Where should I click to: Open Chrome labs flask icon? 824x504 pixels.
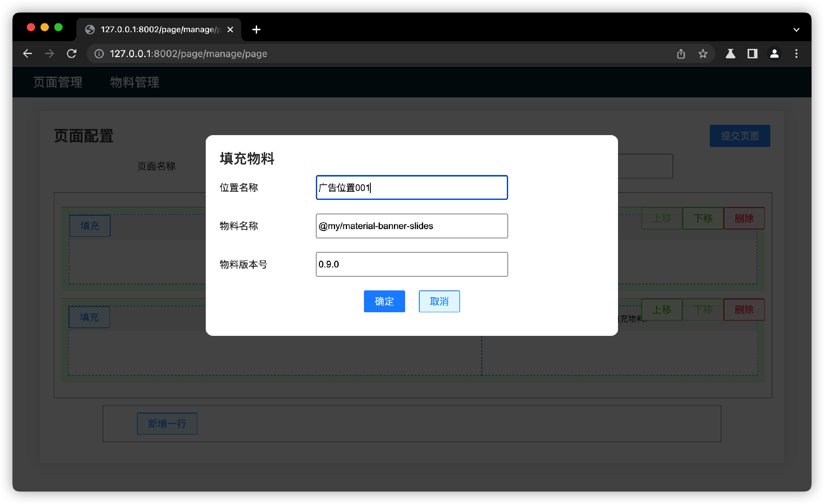[730, 54]
